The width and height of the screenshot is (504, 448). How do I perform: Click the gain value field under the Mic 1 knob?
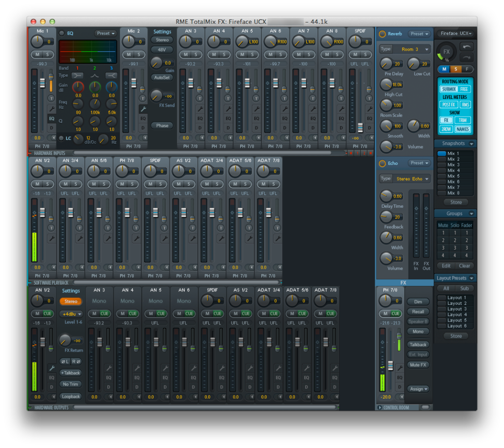click(49, 41)
